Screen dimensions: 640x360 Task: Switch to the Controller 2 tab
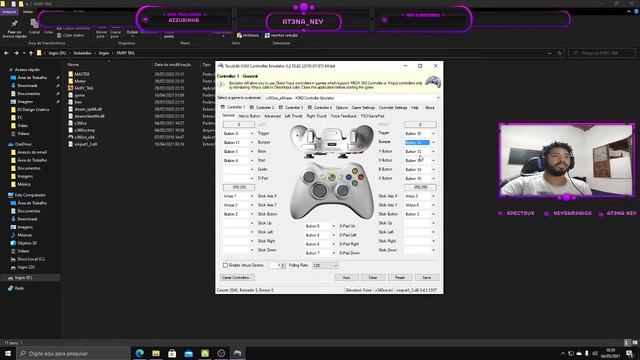tap(262, 107)
